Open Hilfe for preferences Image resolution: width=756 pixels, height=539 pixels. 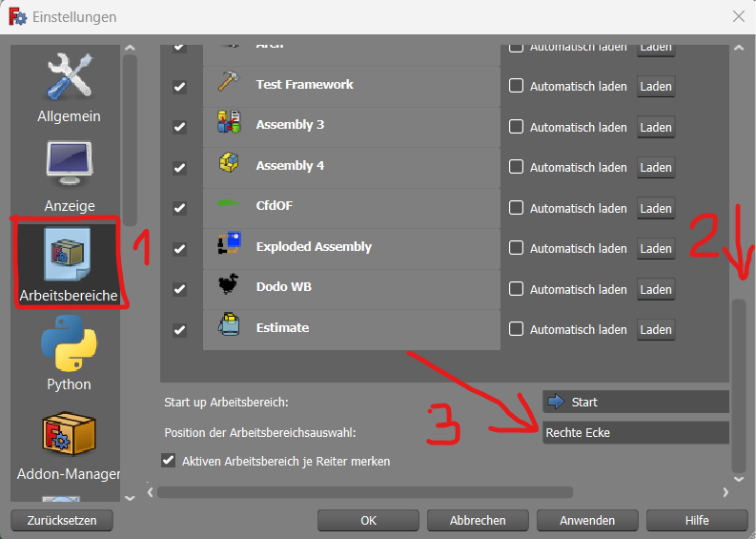pos(697,521)
